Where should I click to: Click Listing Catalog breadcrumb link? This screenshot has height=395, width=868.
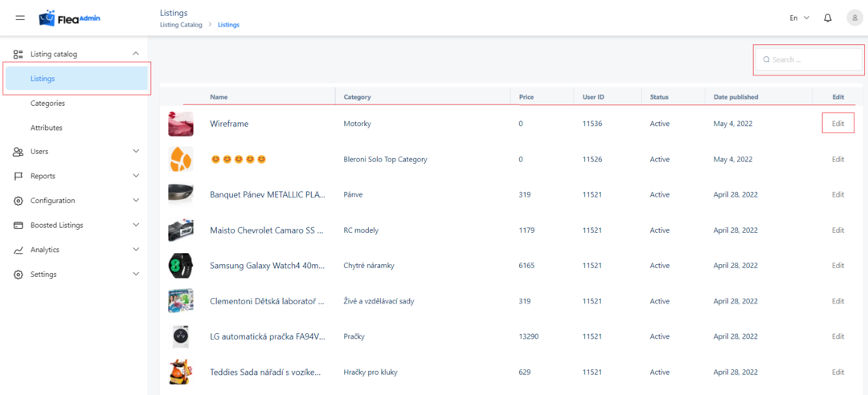click(x=181, y=25)
